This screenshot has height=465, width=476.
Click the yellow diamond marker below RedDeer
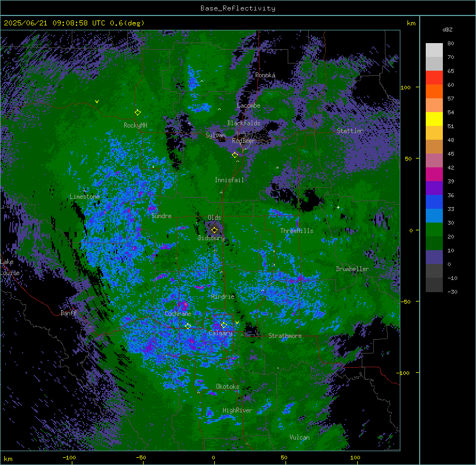235,155
